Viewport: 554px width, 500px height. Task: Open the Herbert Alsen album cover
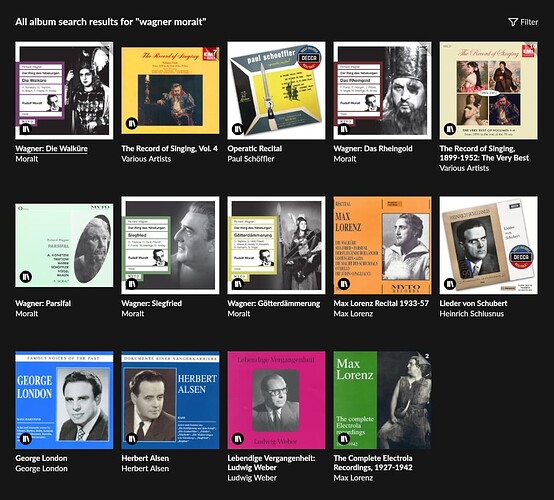click(170, 400)
